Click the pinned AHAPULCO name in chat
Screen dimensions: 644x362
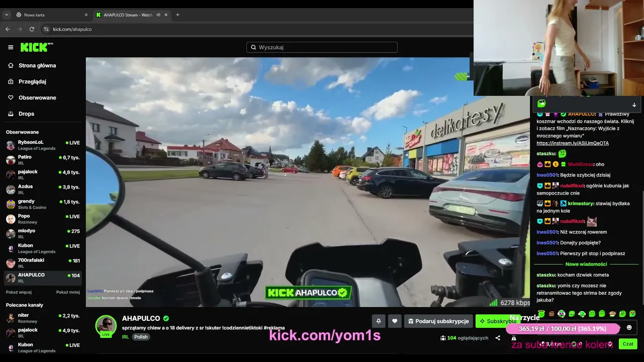tap(582, 114)
